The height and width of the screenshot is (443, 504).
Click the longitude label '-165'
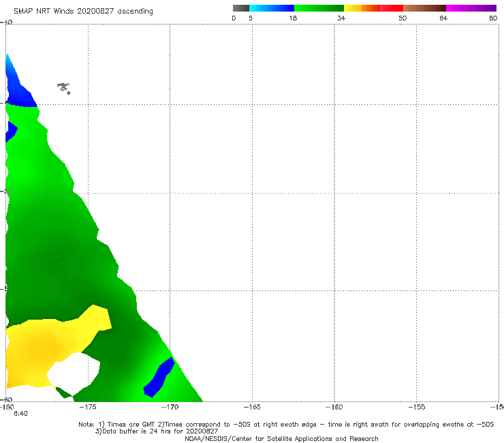[252, 407]
